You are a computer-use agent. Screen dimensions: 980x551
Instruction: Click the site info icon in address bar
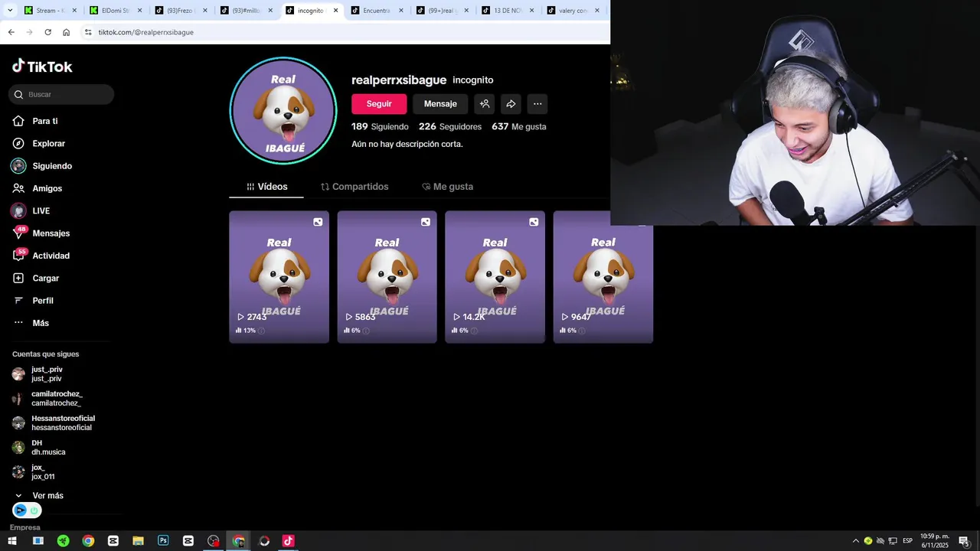[88, 32]
